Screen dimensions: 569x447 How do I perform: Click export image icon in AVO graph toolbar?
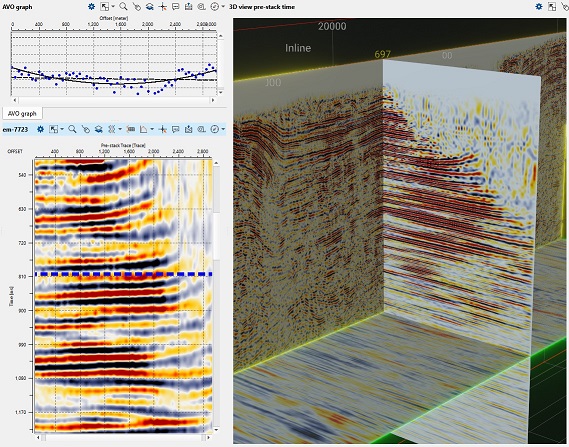click(x=188, y=7)
